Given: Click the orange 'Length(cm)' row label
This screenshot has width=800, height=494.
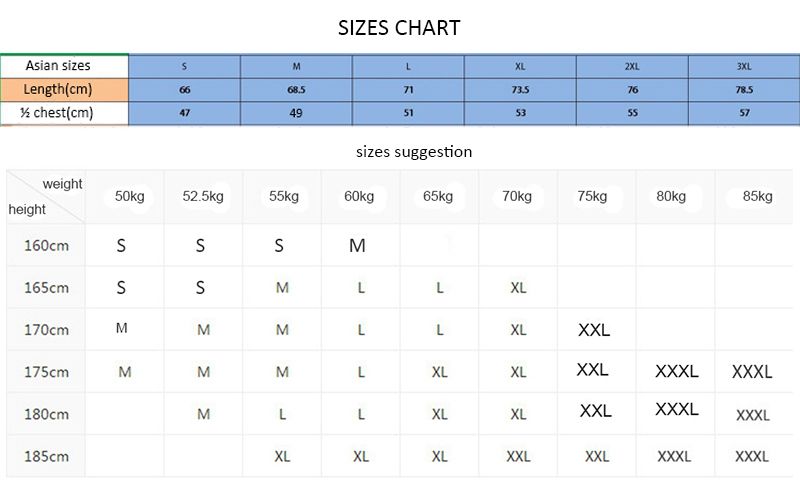Looking at the screenshot, I should click(56, 89).
